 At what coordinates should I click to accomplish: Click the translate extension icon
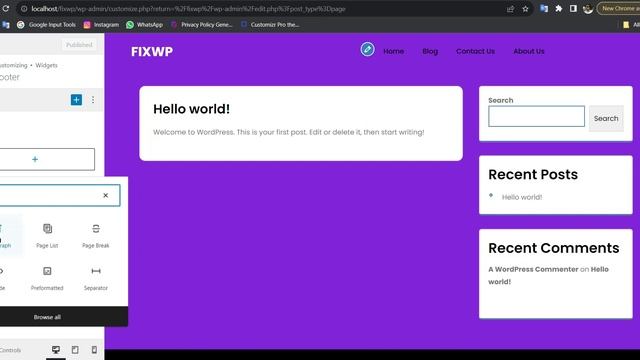pos(544,8)
